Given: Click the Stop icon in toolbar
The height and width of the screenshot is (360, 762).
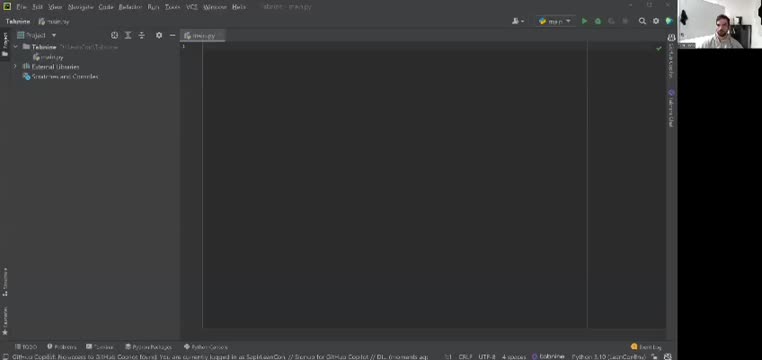Looking at the screenshot, I should tap(625, 21).
